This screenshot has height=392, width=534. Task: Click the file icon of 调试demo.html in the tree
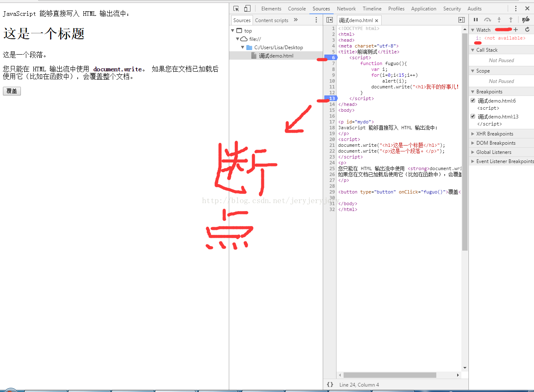point(254,55)
